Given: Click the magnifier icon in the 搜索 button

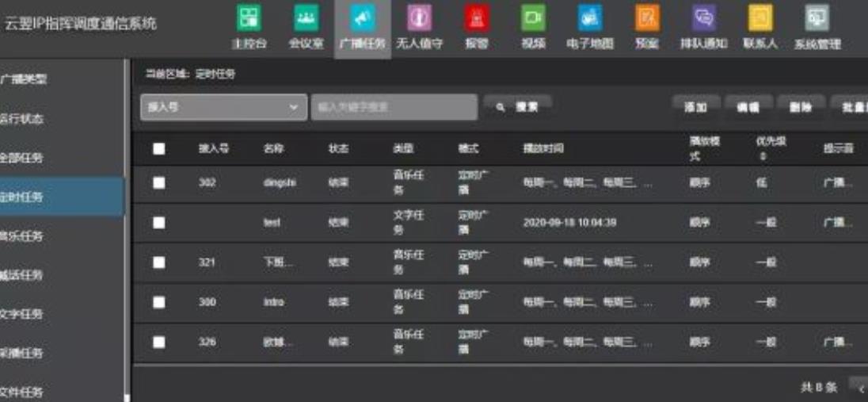Looking at the screenshot, I should pyautogui.click(x=501, y=107).
